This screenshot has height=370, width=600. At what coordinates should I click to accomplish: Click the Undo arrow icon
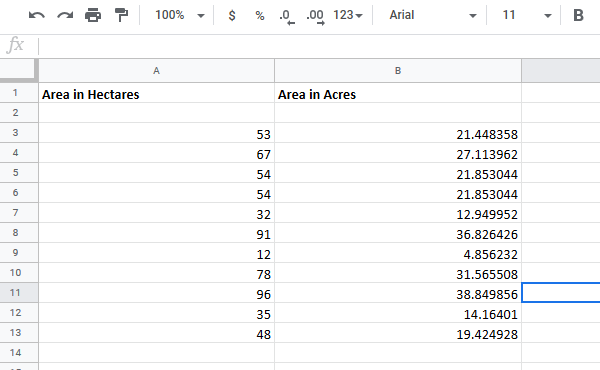(x=37, y=15)
